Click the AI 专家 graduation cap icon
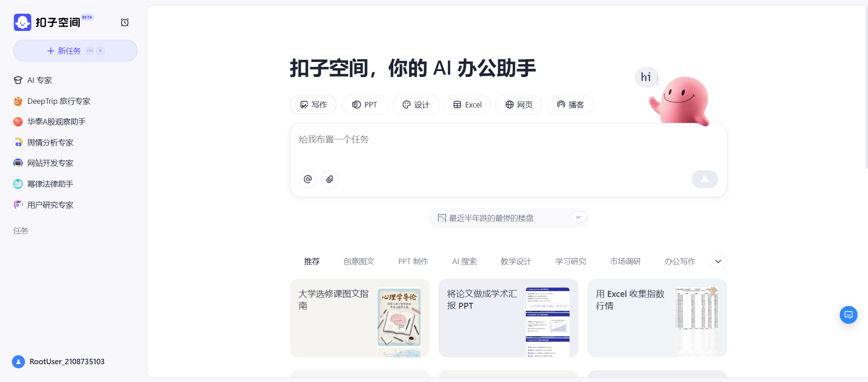Viewport: 868px width, 382px height. pyautogui.click(x=18, y=80)
